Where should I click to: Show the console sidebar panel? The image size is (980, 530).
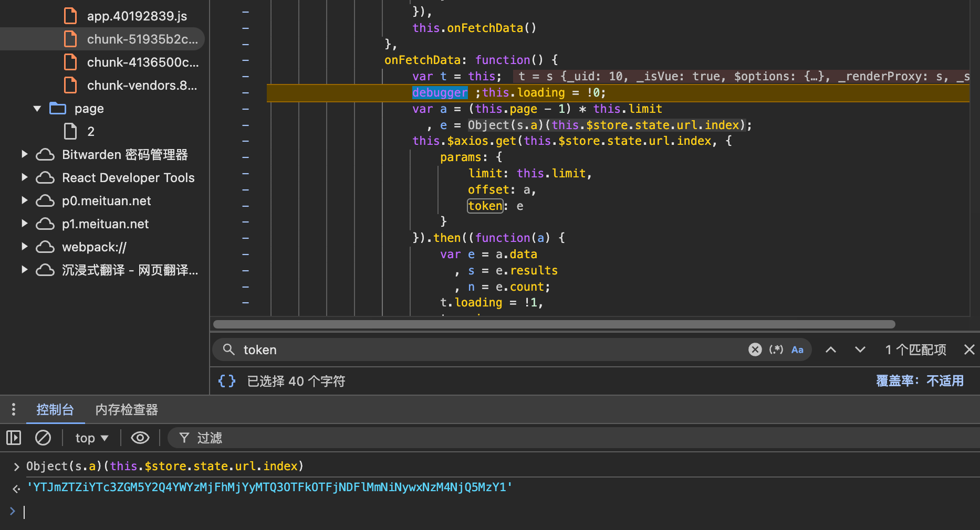click(14, 438)
